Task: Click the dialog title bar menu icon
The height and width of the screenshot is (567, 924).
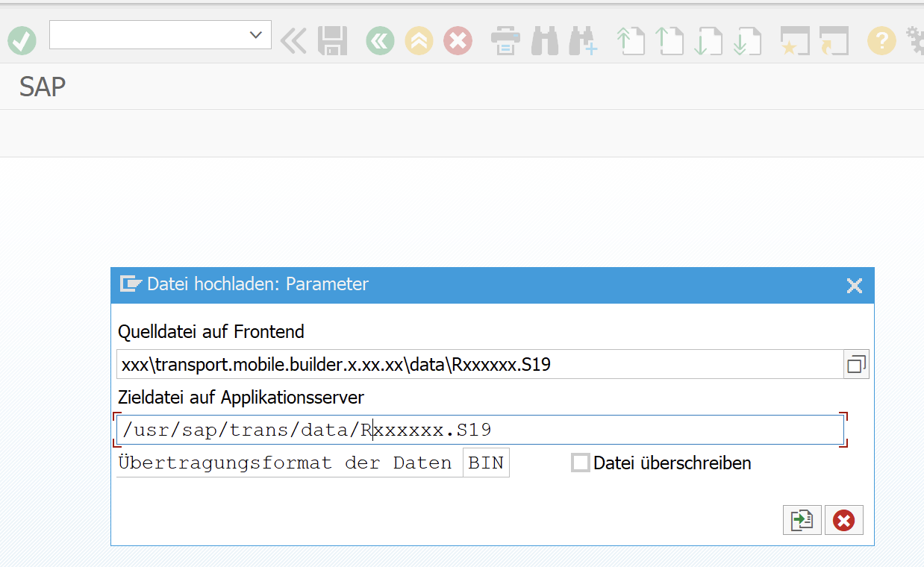Action: tap(131, 284)
